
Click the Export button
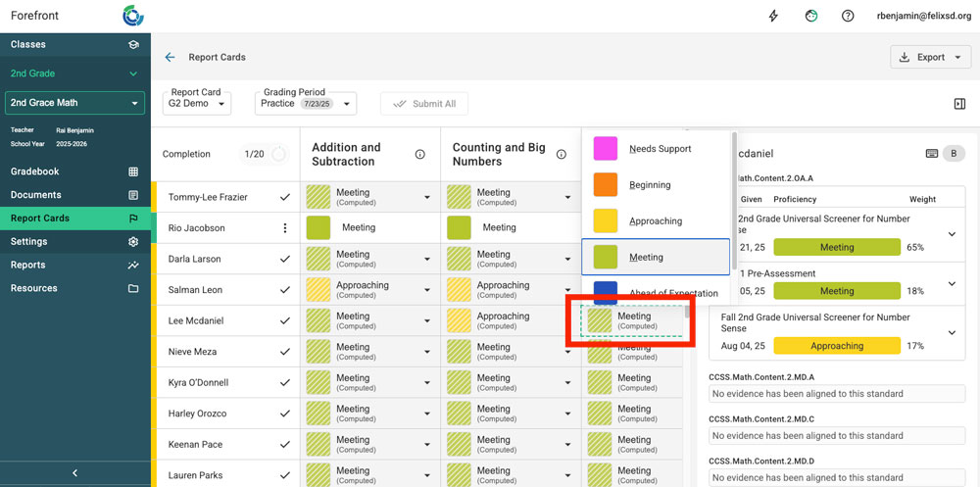(929, 58)
